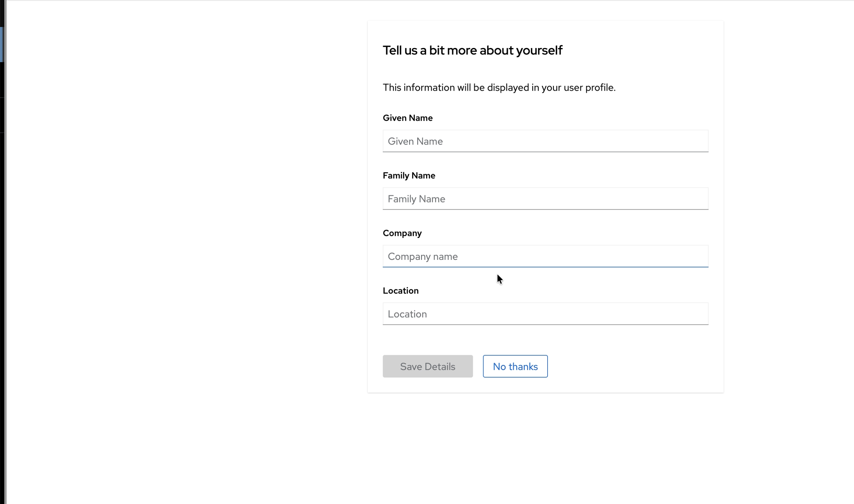Click the thin gray line at page top

[x=428, y=0]
